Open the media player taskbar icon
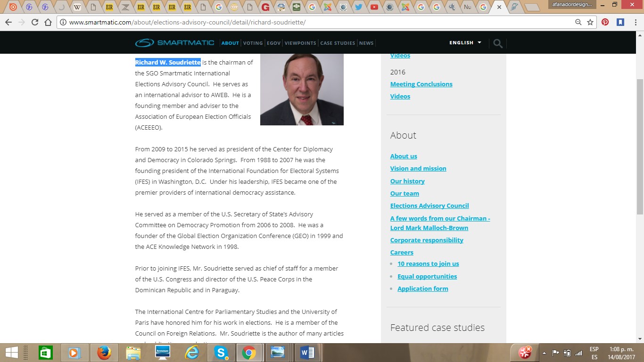Viewport: 644px width, 362px height. coord(74,353)
